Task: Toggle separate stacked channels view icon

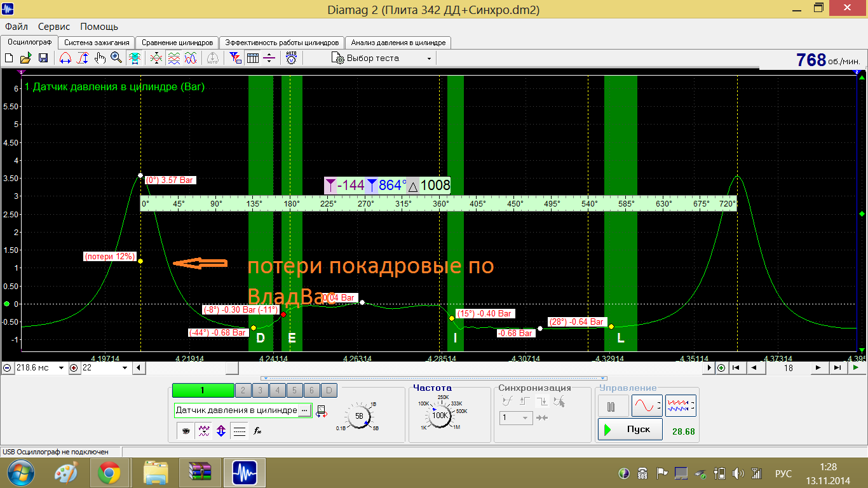Action: 173,58
